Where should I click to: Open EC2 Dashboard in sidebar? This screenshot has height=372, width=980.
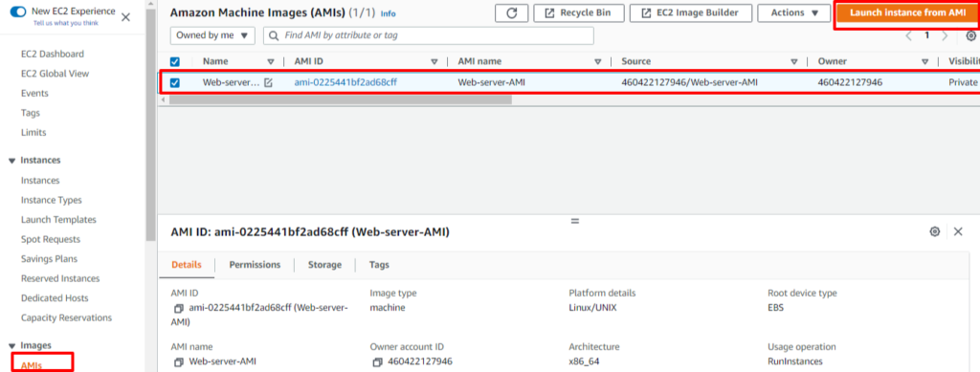point(53,55)
